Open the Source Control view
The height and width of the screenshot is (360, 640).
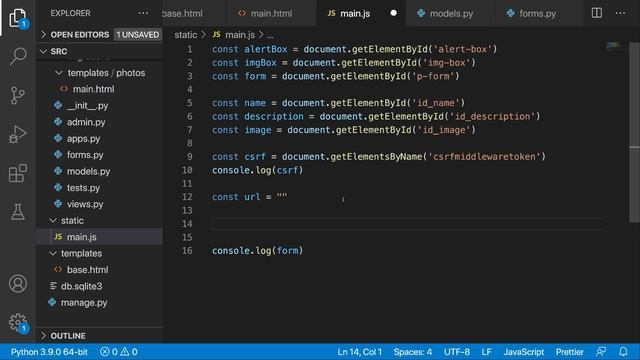(18, 96)
